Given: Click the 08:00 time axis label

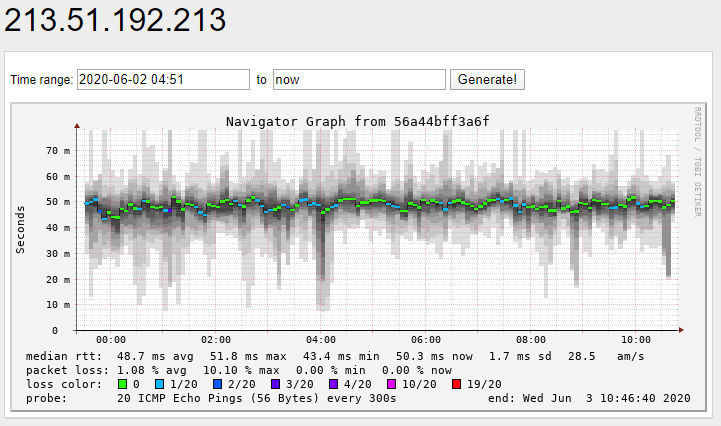Looking at the screenshot, I should pyautogui.click(x=531, y=340).
